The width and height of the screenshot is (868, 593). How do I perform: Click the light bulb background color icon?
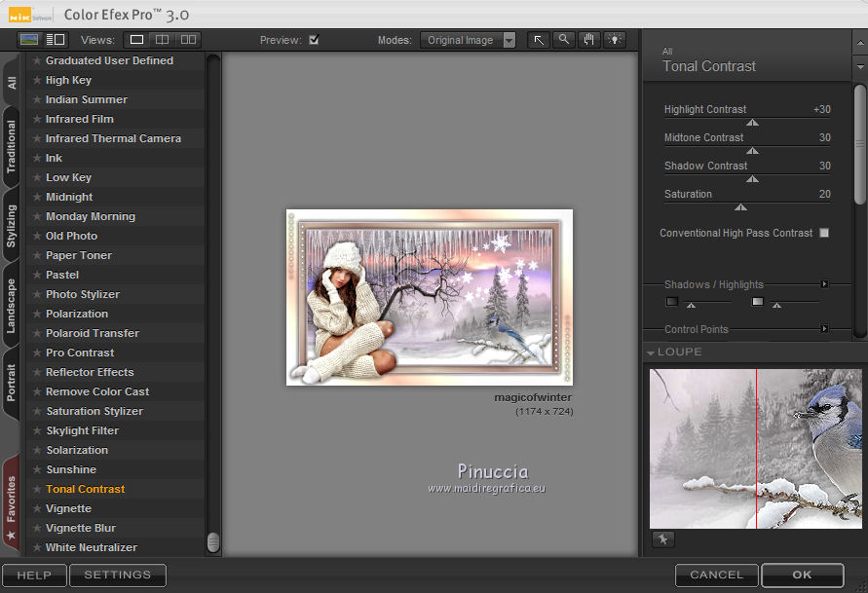[614, 40]
